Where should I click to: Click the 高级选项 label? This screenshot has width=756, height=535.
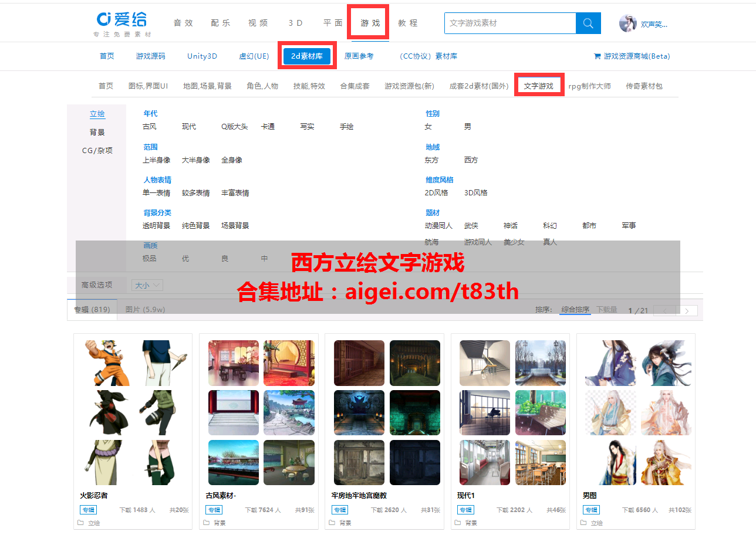point(97,285)
